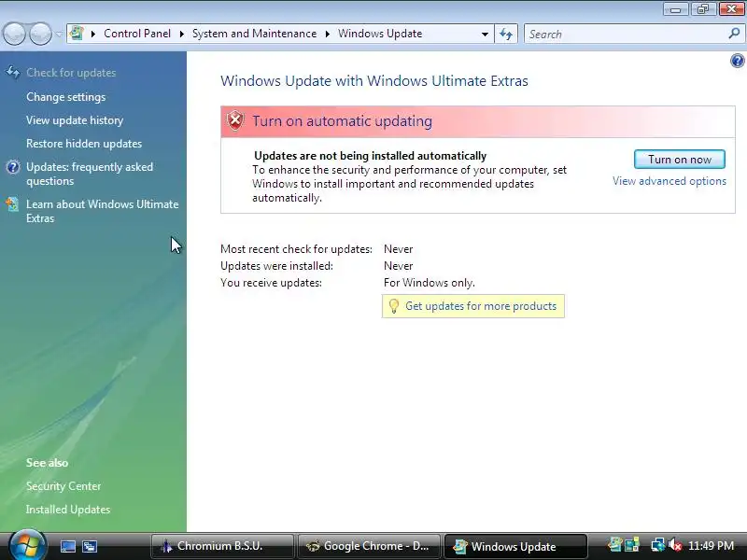The width and height of the screenshot is (747, 560).
Task: Expand arrow before Control Panel breadcrumb
Action: [92, 34]
